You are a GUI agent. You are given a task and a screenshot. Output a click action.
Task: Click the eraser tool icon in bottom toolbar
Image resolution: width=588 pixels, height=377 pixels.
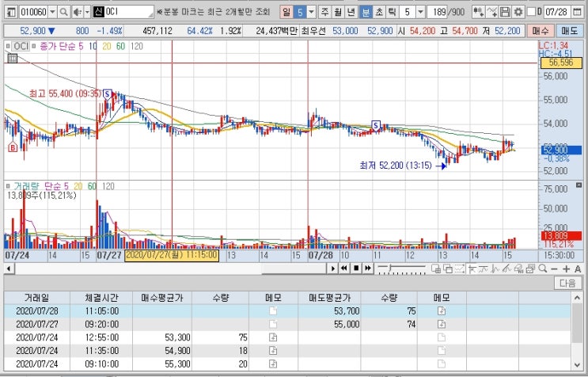(x=518, y=268)
